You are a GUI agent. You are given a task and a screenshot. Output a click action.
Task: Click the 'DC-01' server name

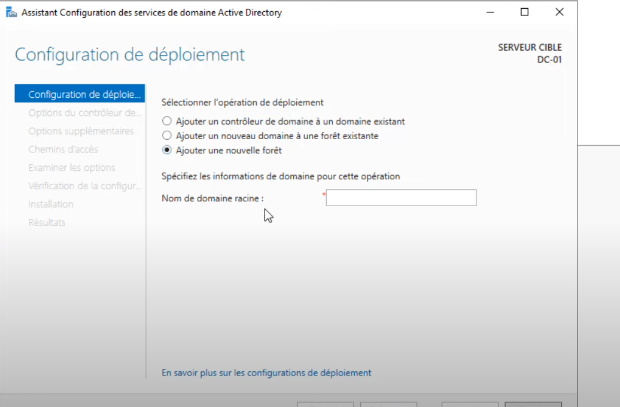(x=549, y=60)
